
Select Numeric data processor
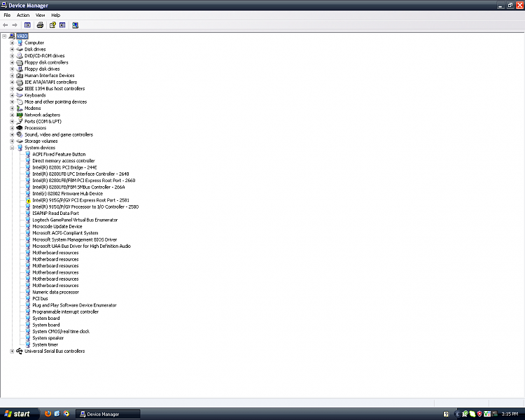coord(55,292)
